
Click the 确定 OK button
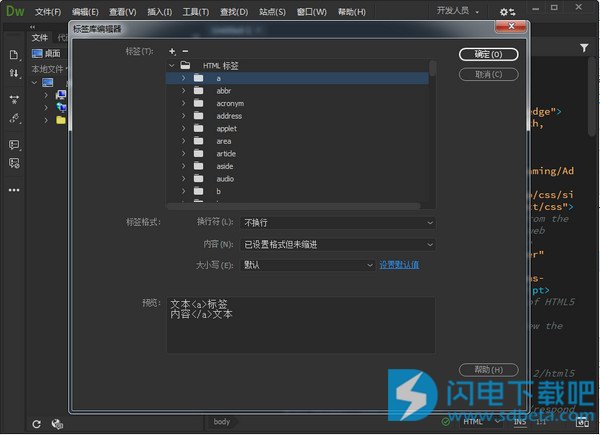[488, 54]
